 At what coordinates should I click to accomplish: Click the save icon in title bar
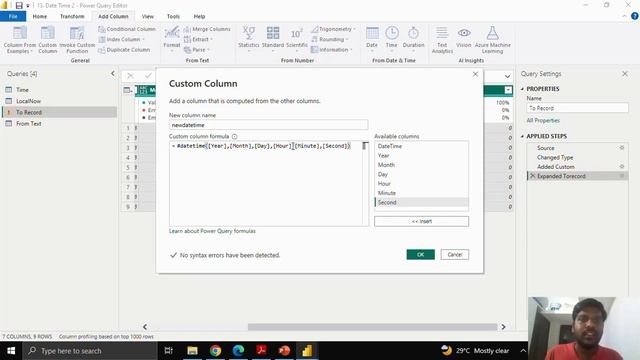click(x=19, y=5)
